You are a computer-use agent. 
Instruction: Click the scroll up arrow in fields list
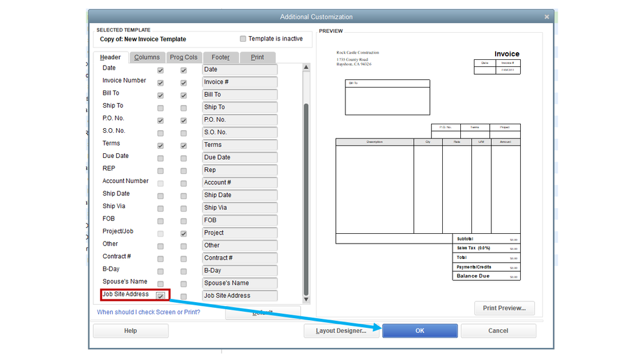(x=306, y=67)
